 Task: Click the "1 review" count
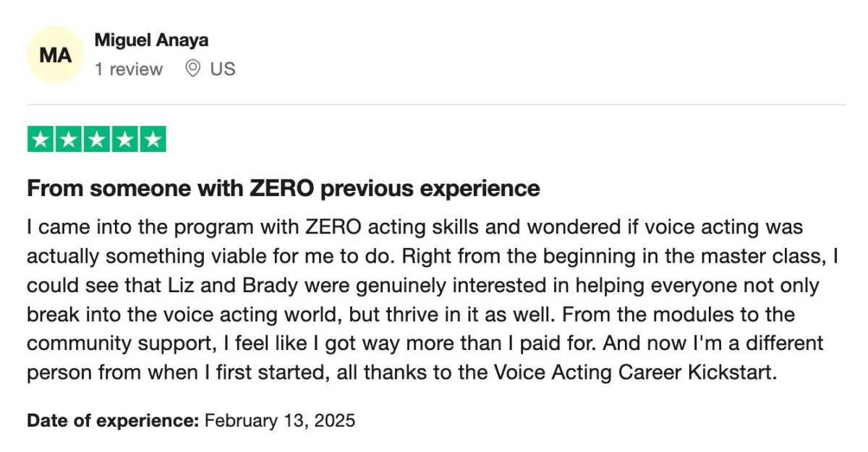click(129, 69)
